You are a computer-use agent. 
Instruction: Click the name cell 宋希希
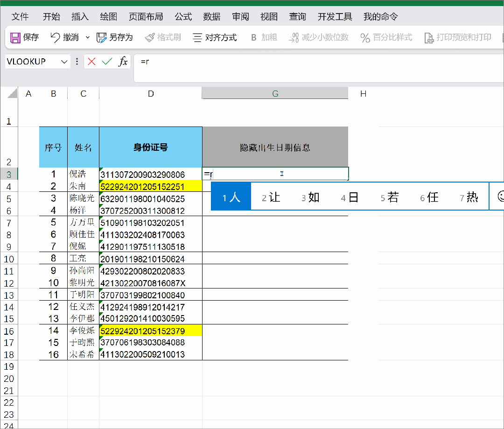coord(83,354)
